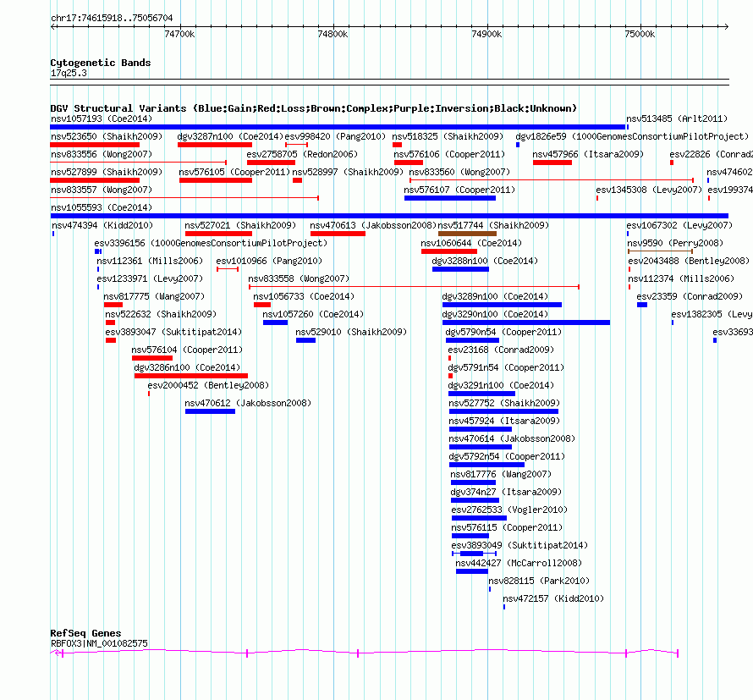Viewport: 753px width, 700px height.
Task: Open nsv522632 (Shaikh2009) variant
Action: (x=161, y=314)
